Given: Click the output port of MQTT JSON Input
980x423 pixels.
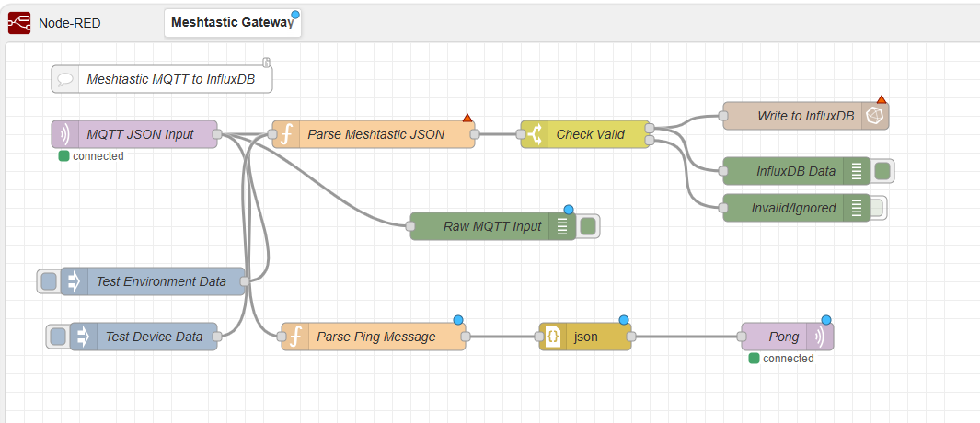Looking at the screenshot, I should point(217,134).
